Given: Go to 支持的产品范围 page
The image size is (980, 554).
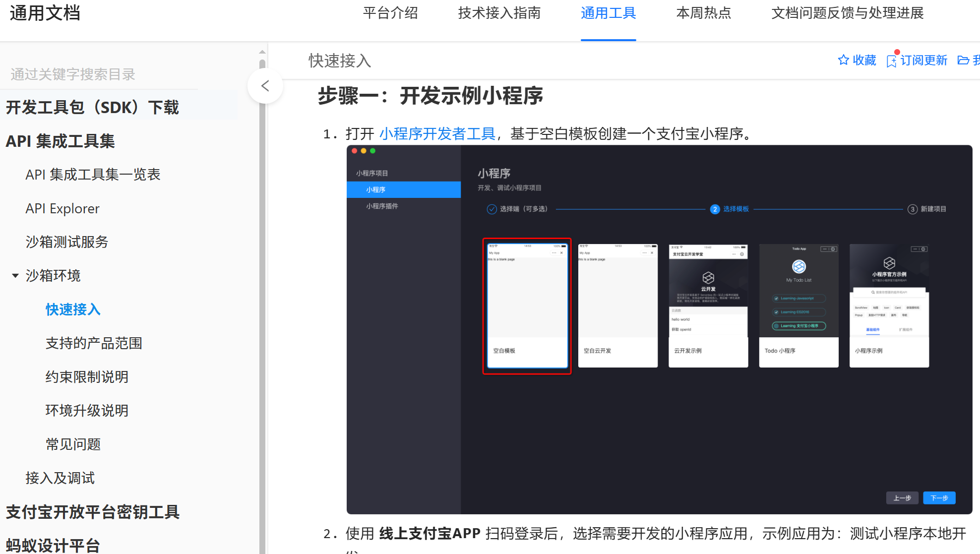Looking at the screenshot, I should tap(94, 343).
